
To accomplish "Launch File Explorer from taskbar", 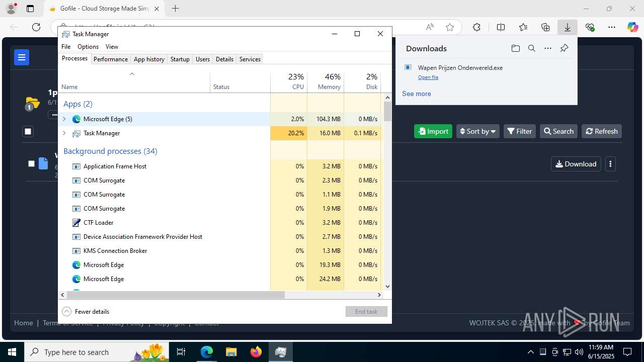I will 231,352.
